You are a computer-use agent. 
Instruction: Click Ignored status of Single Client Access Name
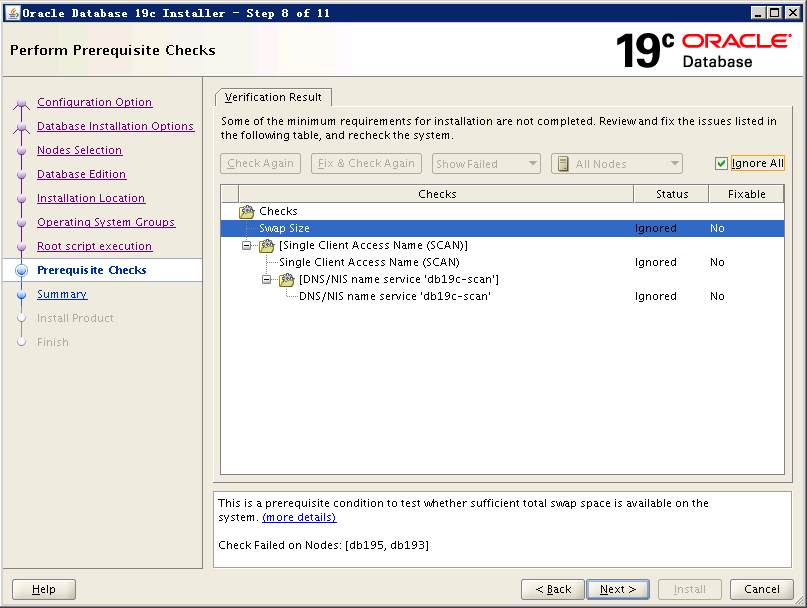656,263
